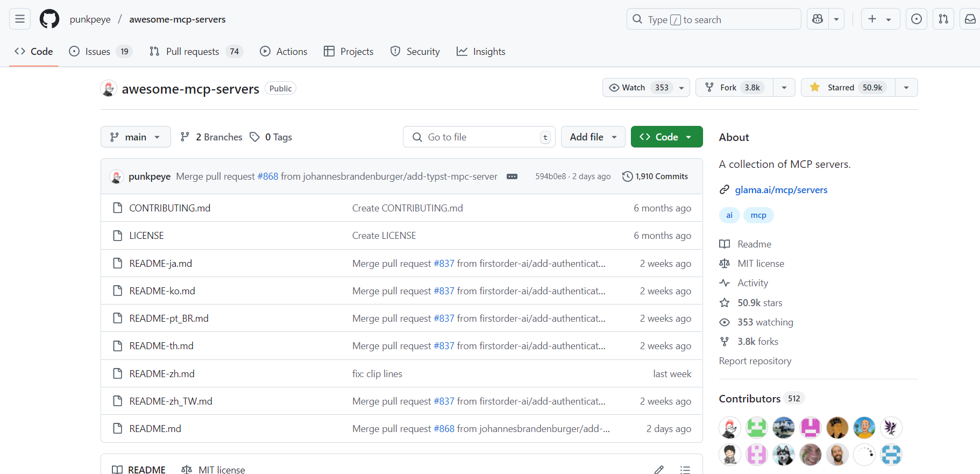Viewport: 980px width, 474px height.
Task: Click Report repository link
Action: click(755, 361)
